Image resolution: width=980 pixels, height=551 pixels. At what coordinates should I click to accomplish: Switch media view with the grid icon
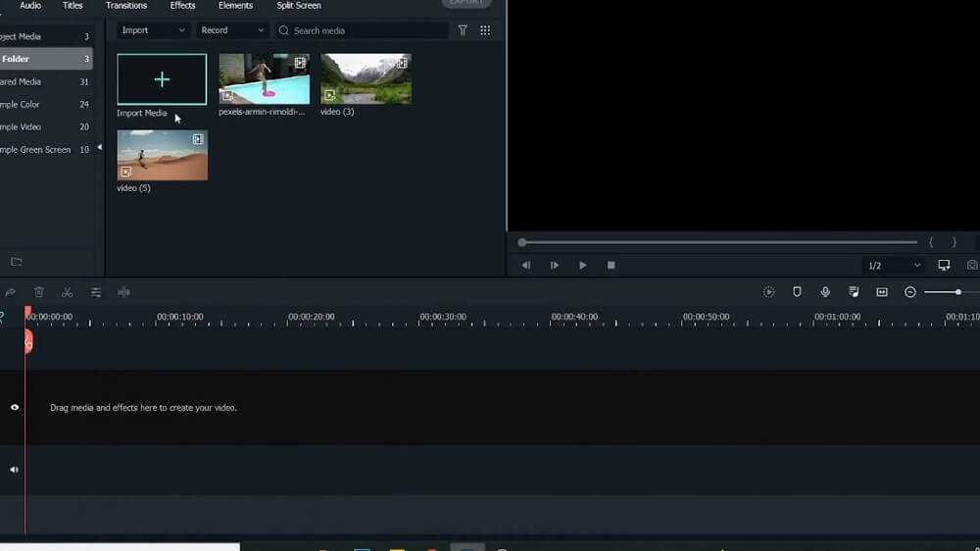485,30
